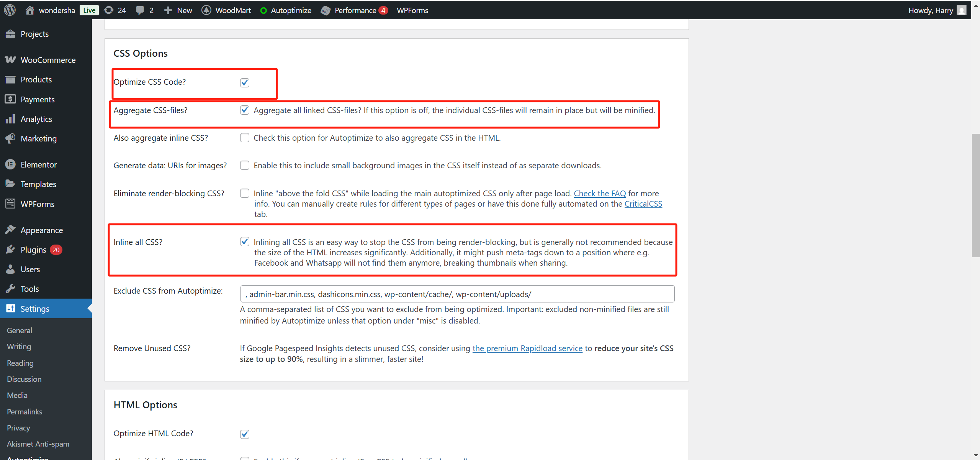The image size is (980, 460).
Task: Enable Also aggregate inline CSS option
Action: click(x=245, y=138)
